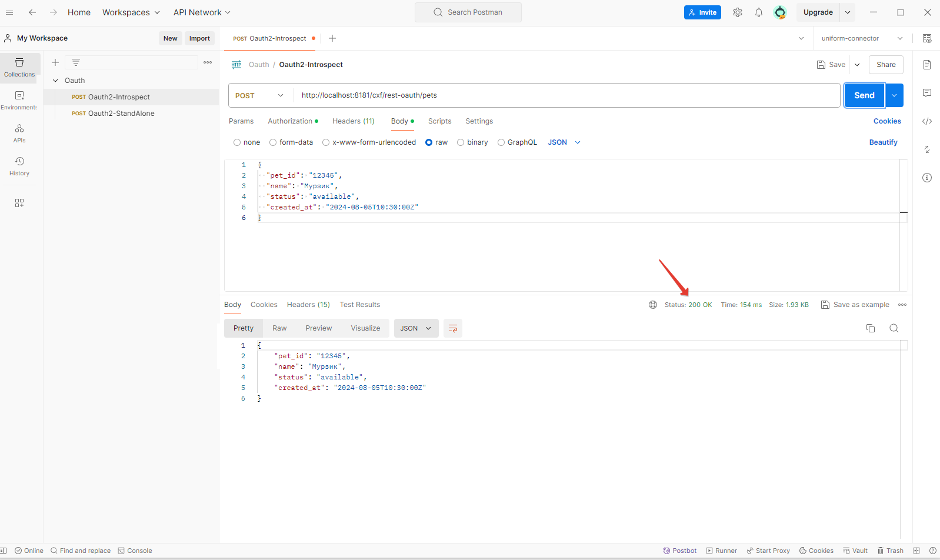Select the GraphQL body type radio

coord(501,142)
